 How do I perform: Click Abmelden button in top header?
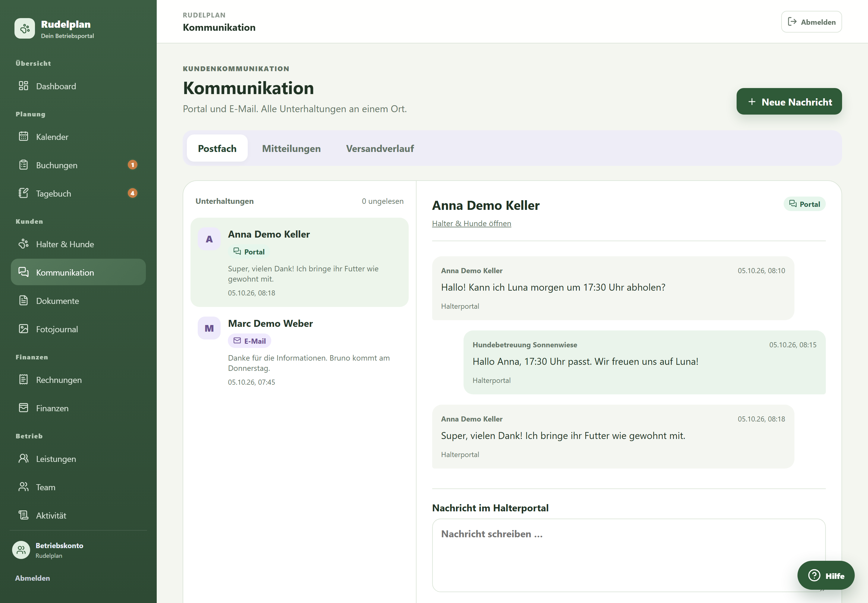(811, 22)
